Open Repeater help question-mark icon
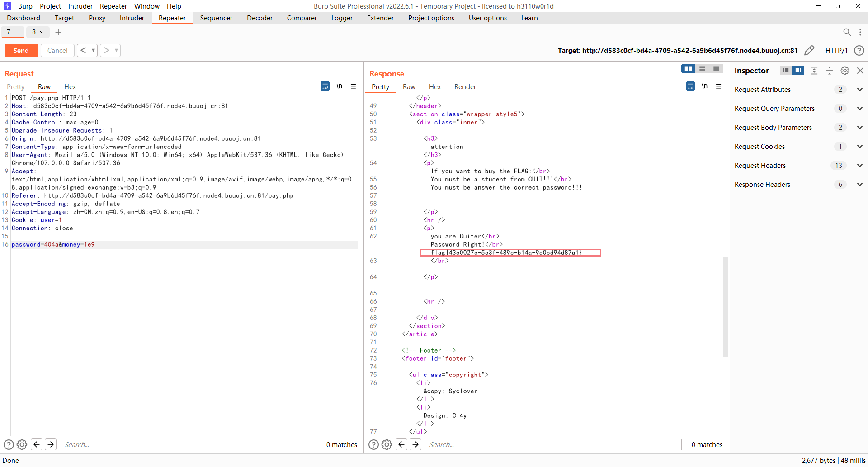This screenshot has width=868, height=467. coord(859,50)
